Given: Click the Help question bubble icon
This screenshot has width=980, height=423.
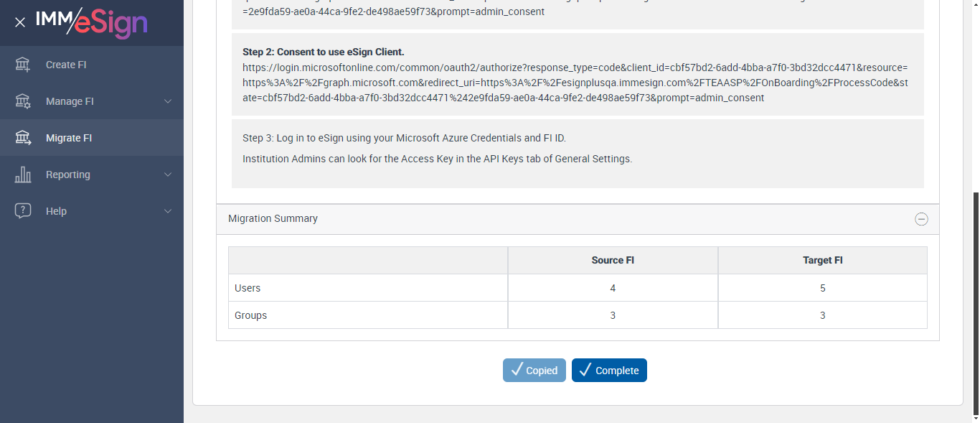Looking at the screenshot, I should click(x=23, y=211).
